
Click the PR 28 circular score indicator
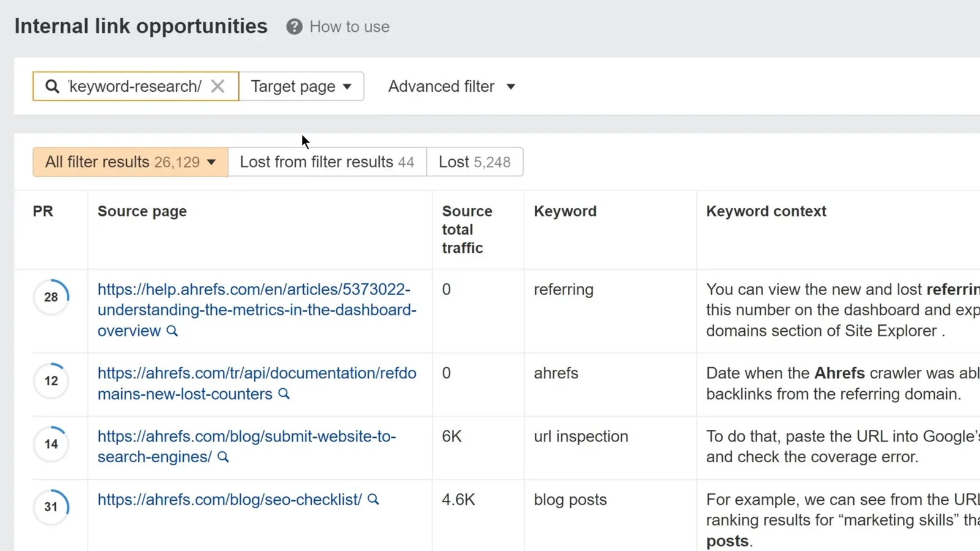click(51, 298)
